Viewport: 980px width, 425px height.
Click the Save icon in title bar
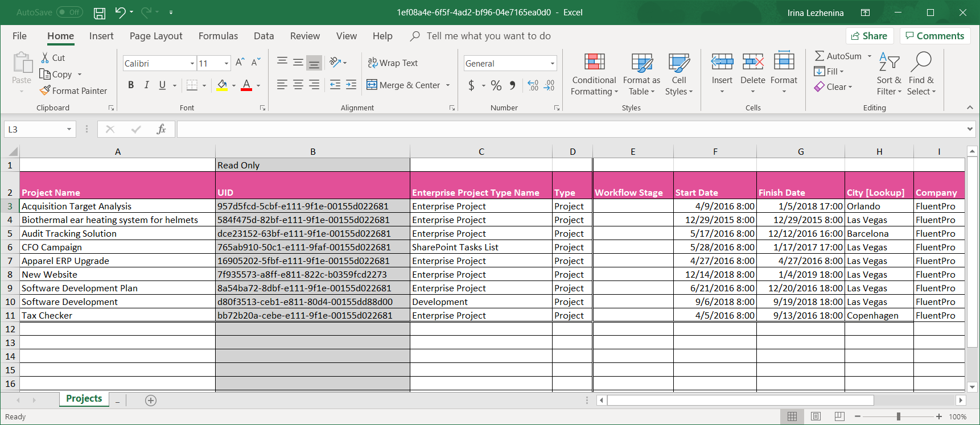(100, 13)
